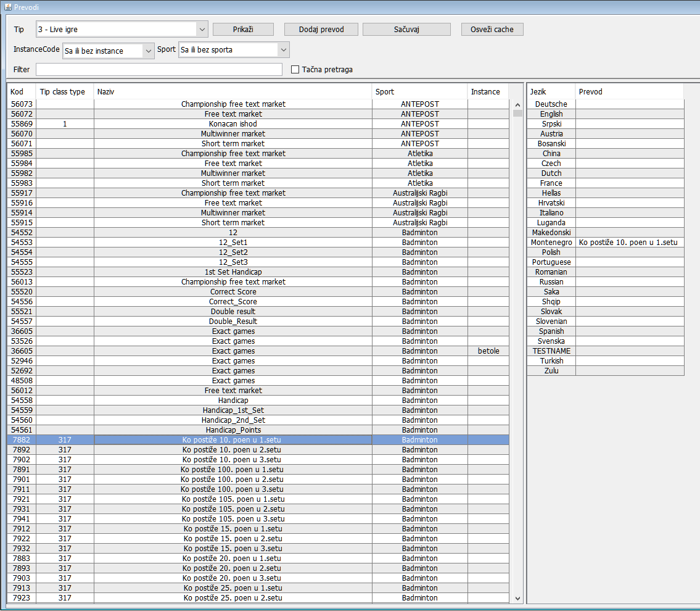This screenshot has height=611, width=700.
Task: Select the Deutsche language row
Action: 606,104
